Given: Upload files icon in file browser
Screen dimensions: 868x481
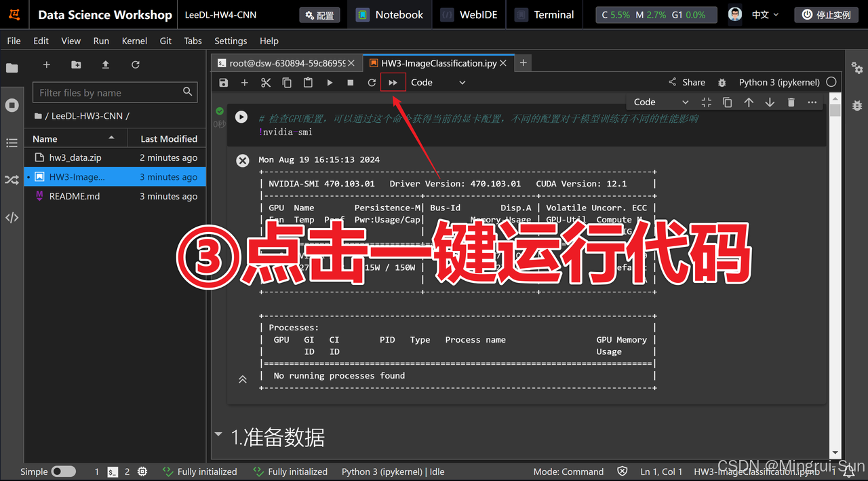Looking at the screenshot, I should pos(106,64).
